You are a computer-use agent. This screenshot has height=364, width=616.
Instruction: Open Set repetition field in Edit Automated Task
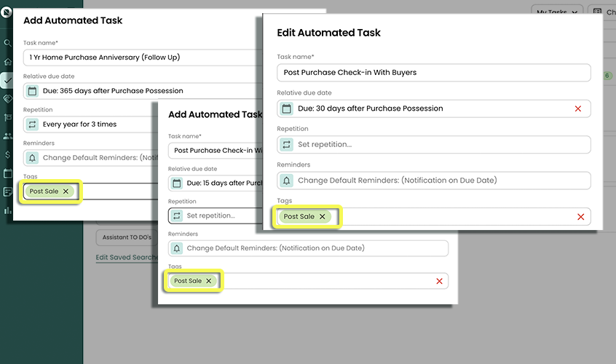437,144
